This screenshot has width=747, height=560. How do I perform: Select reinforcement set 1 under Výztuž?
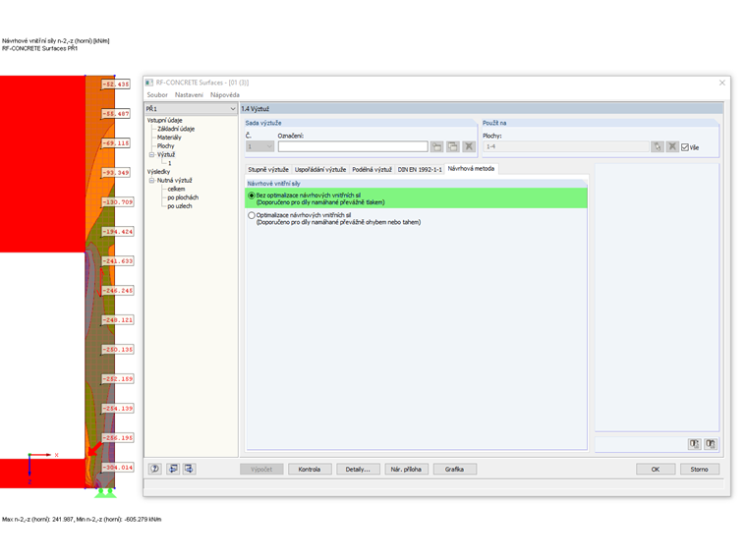pos(170,163)
